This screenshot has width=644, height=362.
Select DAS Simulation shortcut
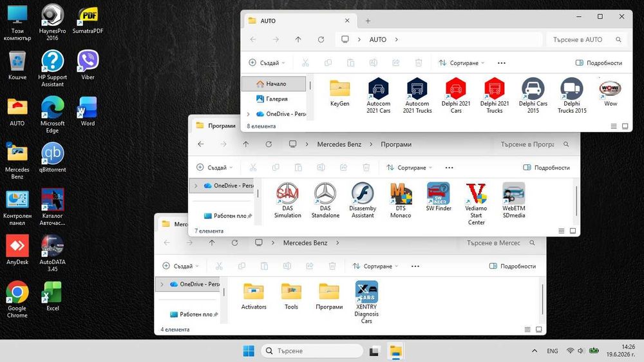click(287, 200)
